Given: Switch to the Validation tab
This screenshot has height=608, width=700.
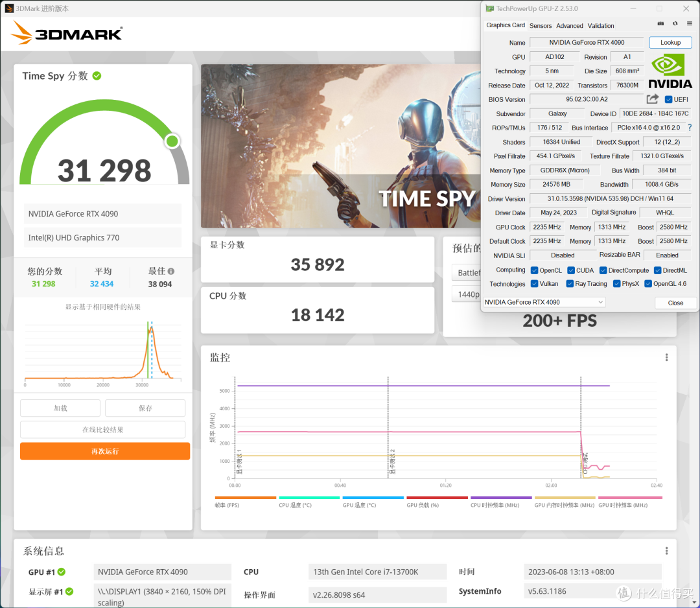Looking at the screenshot, I should pos(600,26).
